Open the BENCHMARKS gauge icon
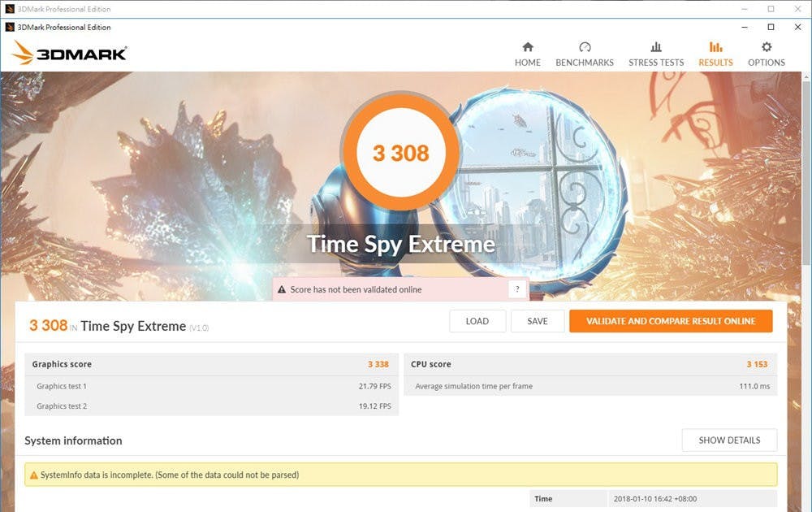The width and height of the screenshot is (812, 512). pyautogui.click(x=585, y=47)
